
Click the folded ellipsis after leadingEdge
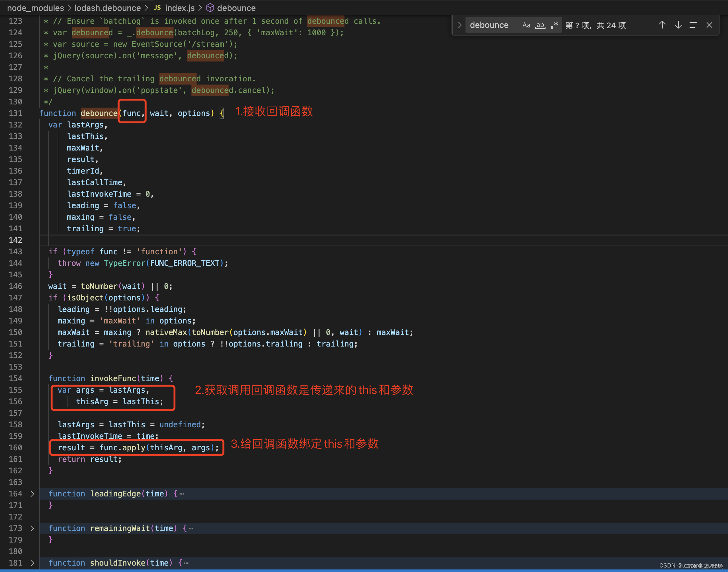pyautogui.click(x=182, y=494)
